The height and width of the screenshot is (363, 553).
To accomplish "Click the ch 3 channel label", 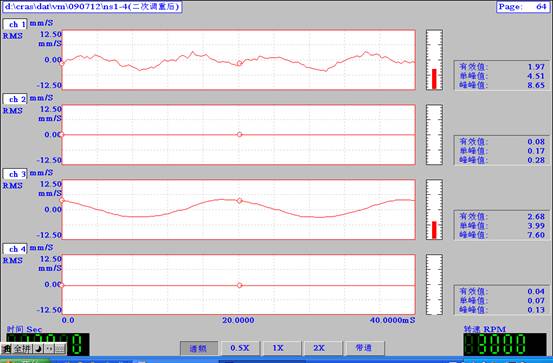I will click(15, 174).
